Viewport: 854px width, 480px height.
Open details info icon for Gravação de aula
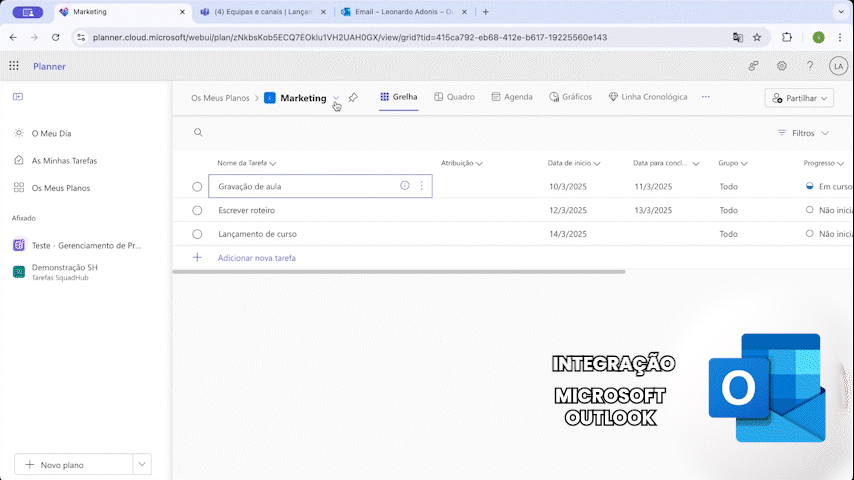click(405, 186)
